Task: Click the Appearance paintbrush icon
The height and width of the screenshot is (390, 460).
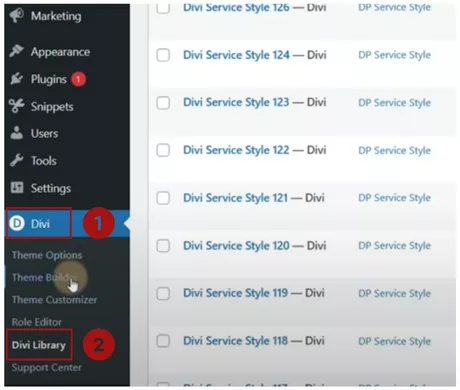Action: [x=17, y=51]
